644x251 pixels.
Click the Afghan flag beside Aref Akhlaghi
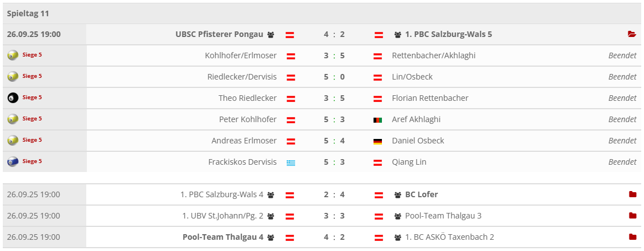pos(377,120)
